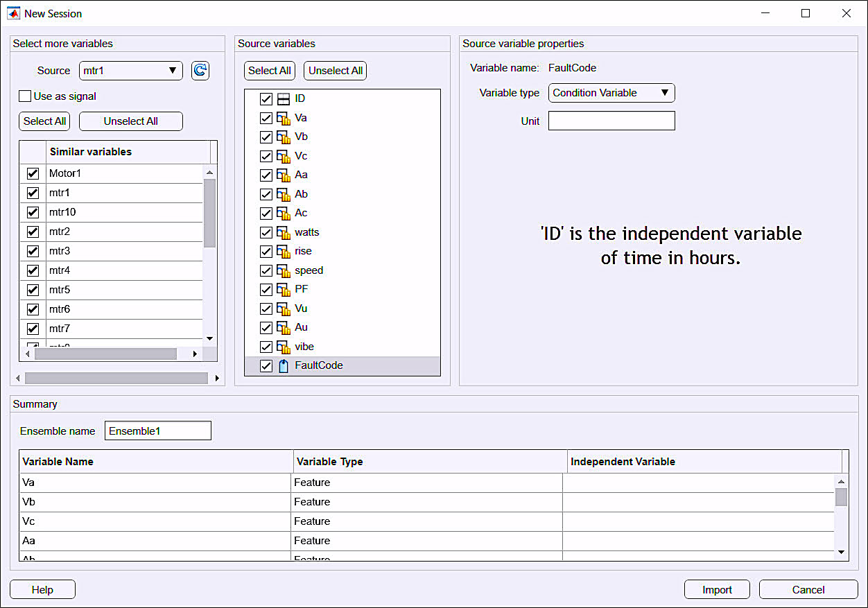Image resolution: width=868 pixels, height=608 pixels.
Task: Click the Import button
Action: click(717, 590)
